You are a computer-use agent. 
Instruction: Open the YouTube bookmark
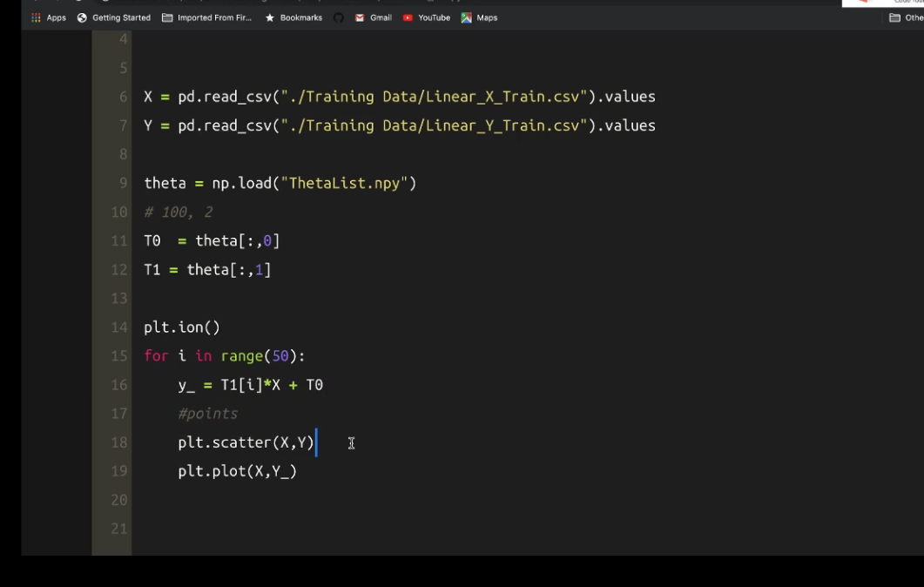pos(426,17)
